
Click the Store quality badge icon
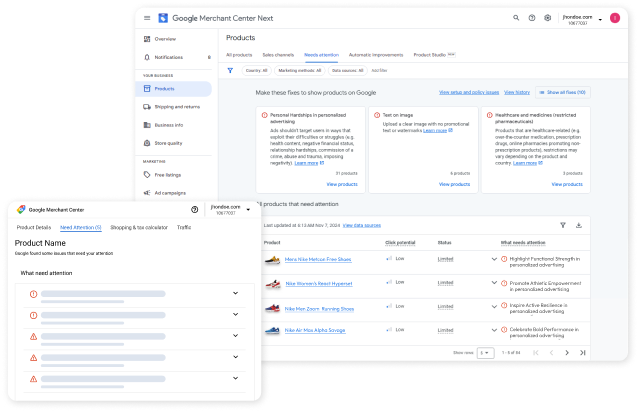147,143
